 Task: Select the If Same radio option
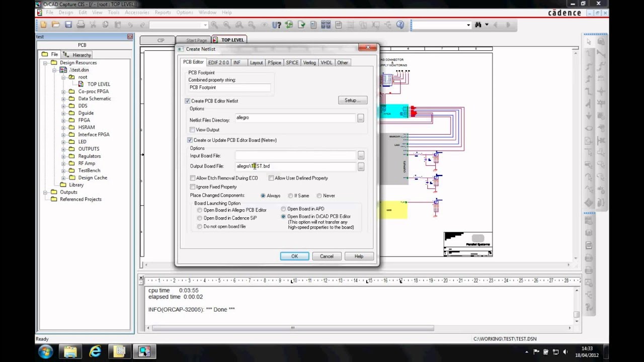point(290,196)
